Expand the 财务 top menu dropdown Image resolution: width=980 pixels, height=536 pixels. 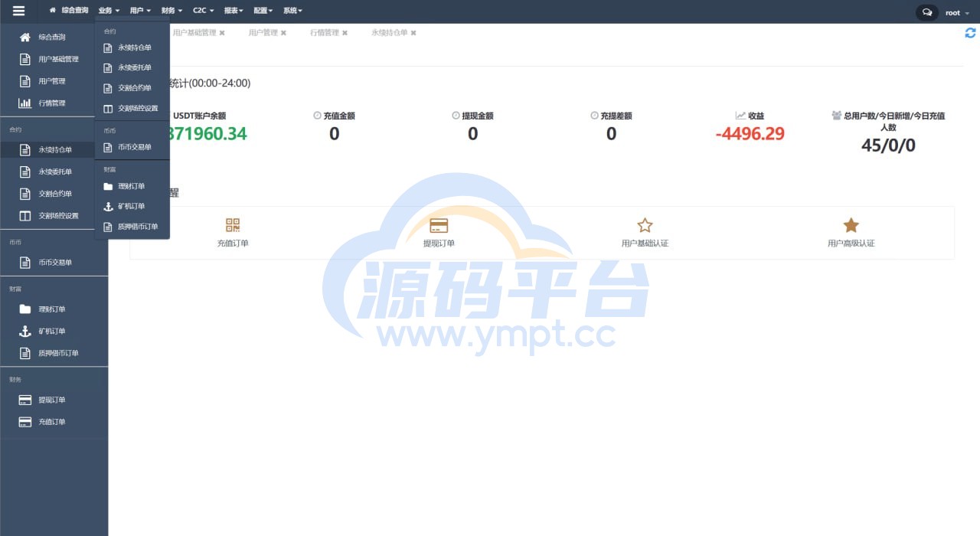[x=171, y=11]
